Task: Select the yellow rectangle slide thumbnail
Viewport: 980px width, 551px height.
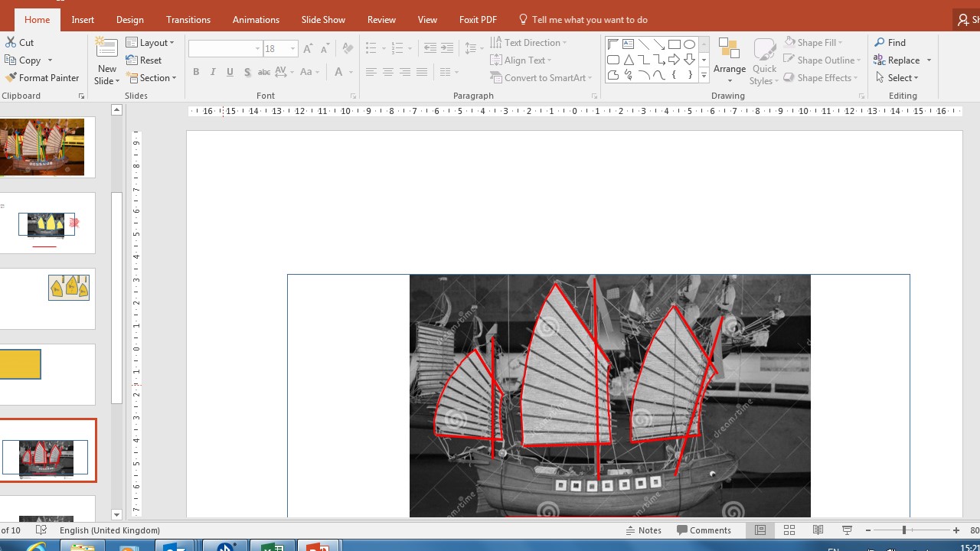Action: point(47,374)
